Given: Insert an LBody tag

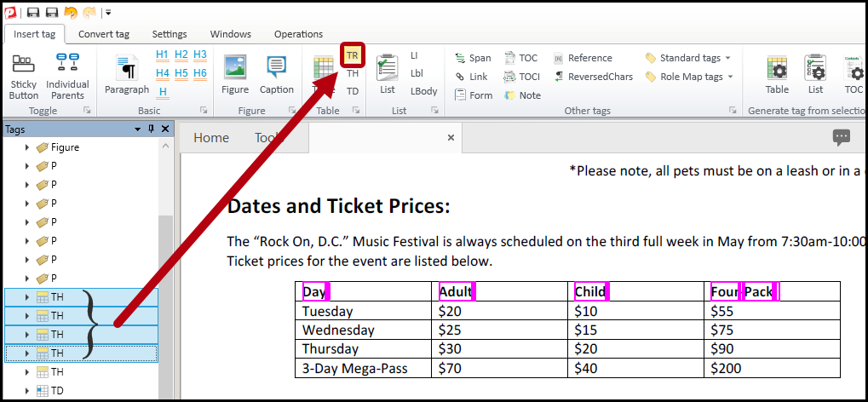Looking at the screenshot, I should tap(424, 91).
